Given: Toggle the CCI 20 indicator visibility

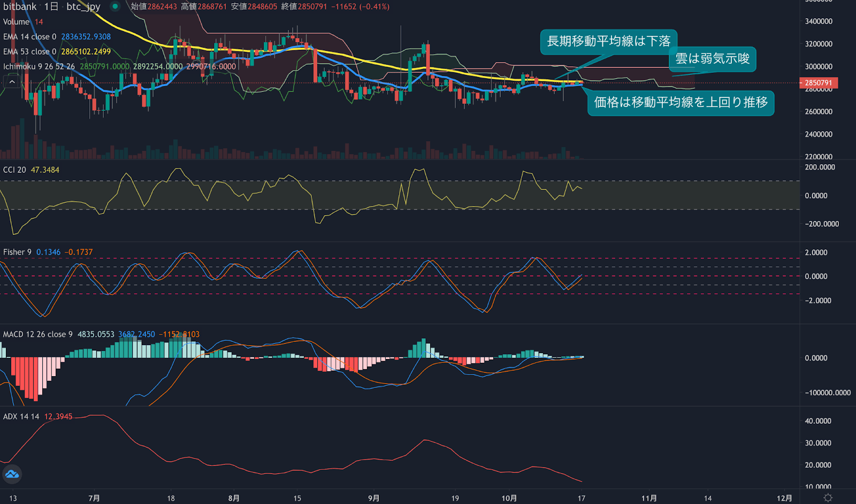Looking at the screenshot, I should coord(16,169).
